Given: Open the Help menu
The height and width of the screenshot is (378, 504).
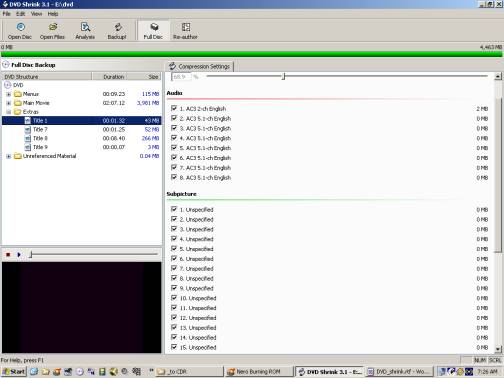Looking at the screenshot, I should (x=53, y=14).
